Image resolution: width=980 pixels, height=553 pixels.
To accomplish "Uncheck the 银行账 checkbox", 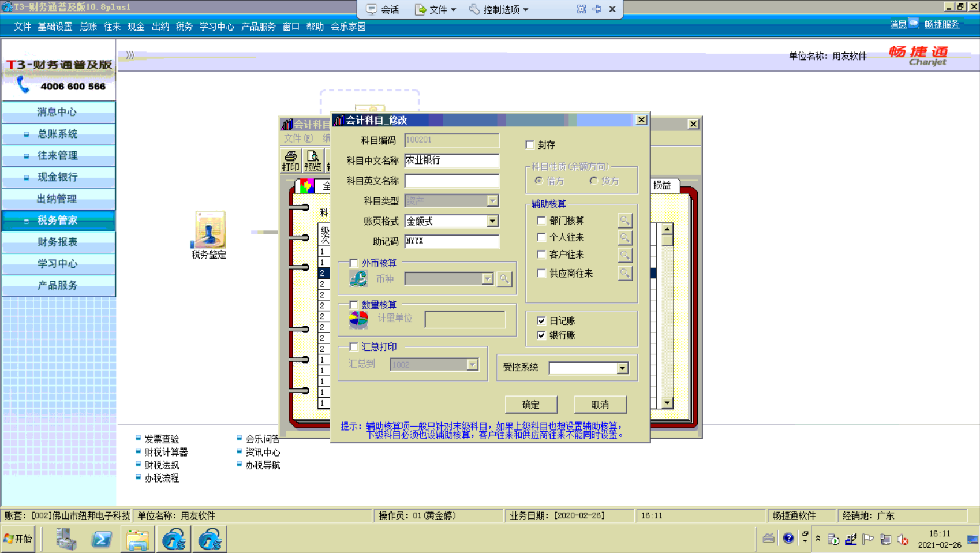I will click(541, 335).
